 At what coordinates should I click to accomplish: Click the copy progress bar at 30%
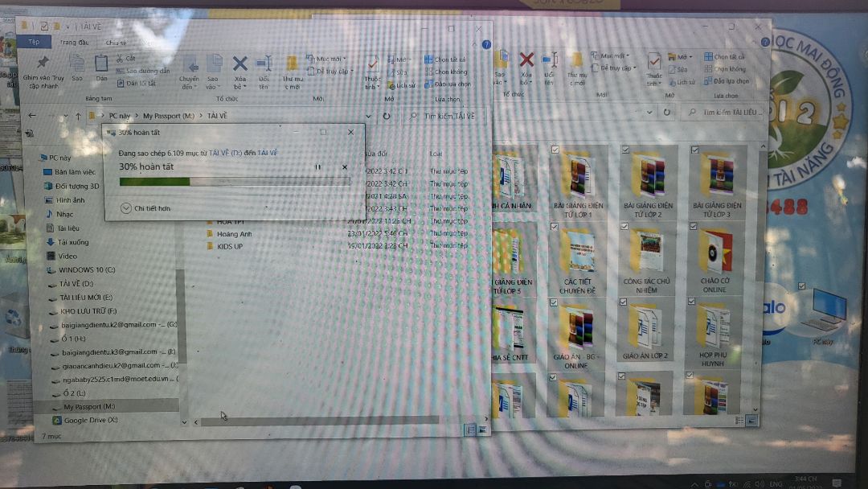click(x=234, y=182)
